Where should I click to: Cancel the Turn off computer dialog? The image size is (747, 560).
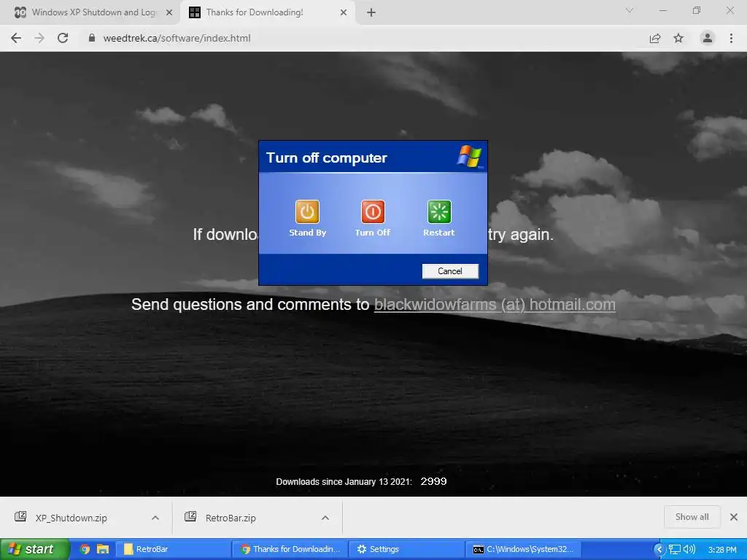(450, 271)
